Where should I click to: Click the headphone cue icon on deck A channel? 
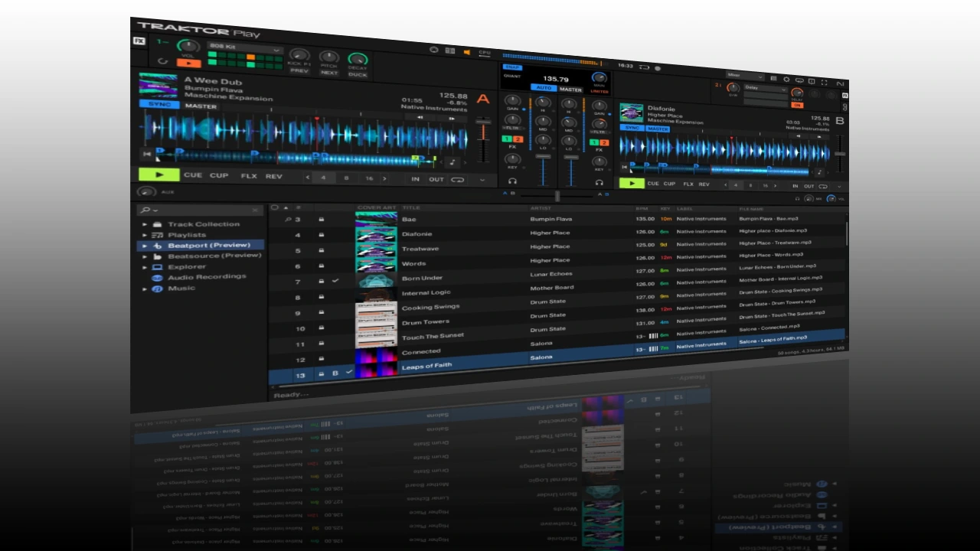[x=511, y=181]
